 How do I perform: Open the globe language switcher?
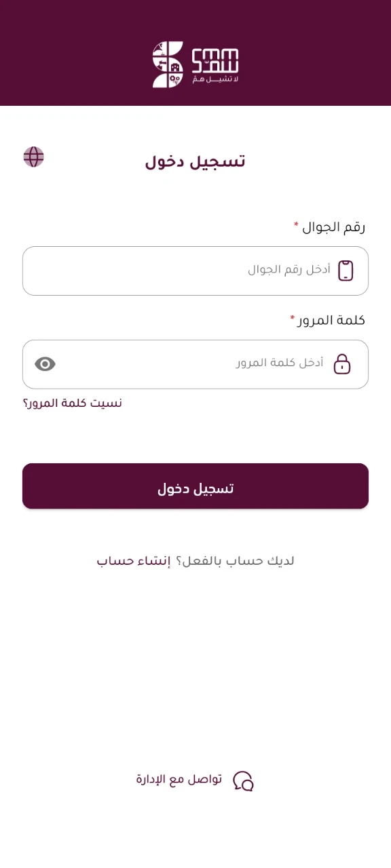[33, 157]
